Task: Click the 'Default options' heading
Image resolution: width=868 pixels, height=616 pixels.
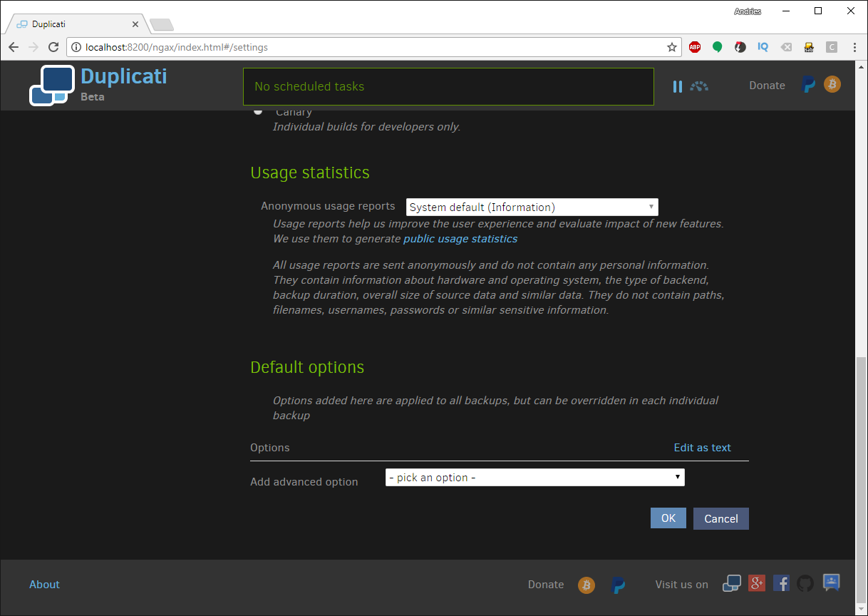Action: (x=307, y=367)
